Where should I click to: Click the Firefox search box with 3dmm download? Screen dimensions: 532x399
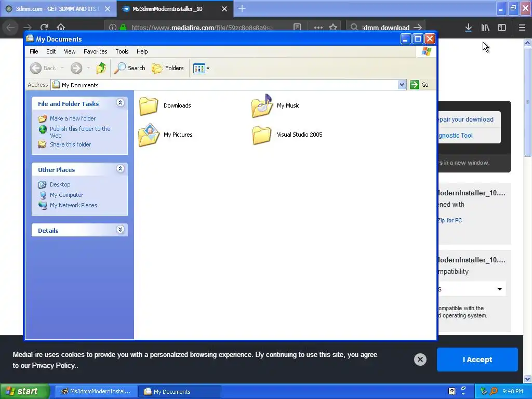pos(386,28)
